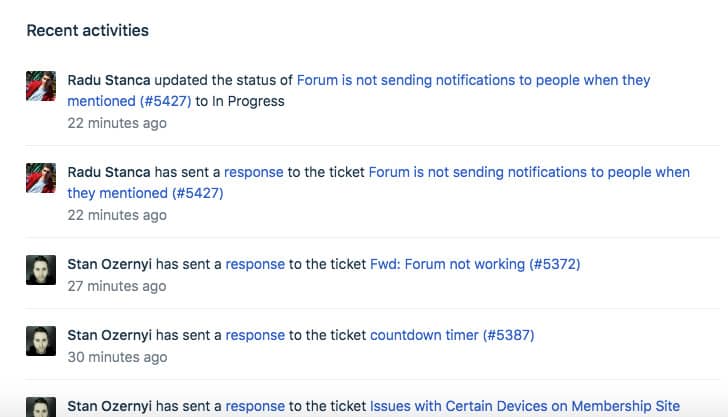728x417 pixels.
Task: Open the "response" link in Radu Stanca's entry
Action: 254,172
